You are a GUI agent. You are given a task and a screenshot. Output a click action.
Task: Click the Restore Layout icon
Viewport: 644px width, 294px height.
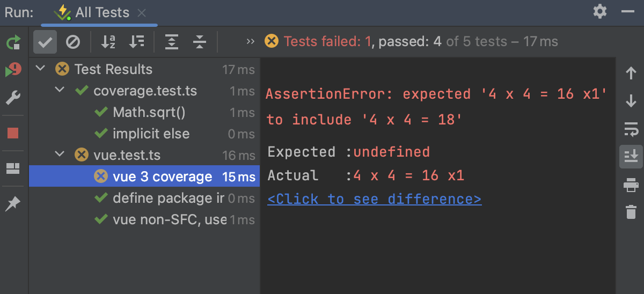13,169
